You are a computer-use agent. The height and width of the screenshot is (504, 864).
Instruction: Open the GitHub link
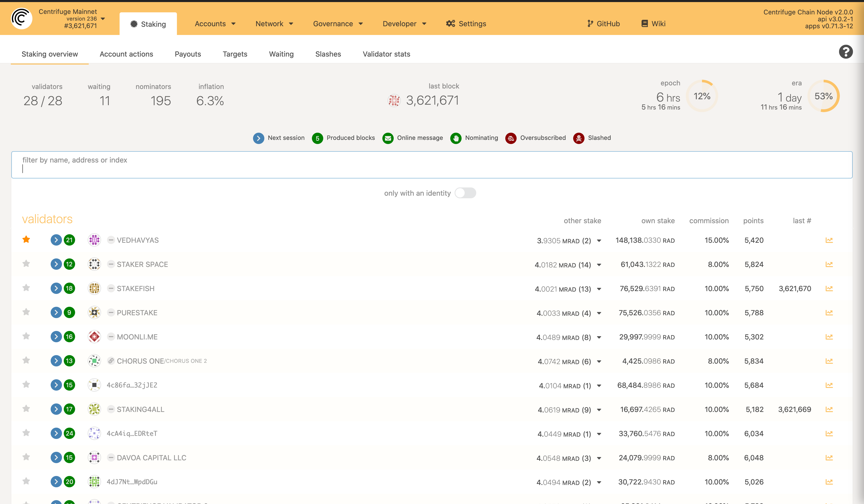[604, 24]
